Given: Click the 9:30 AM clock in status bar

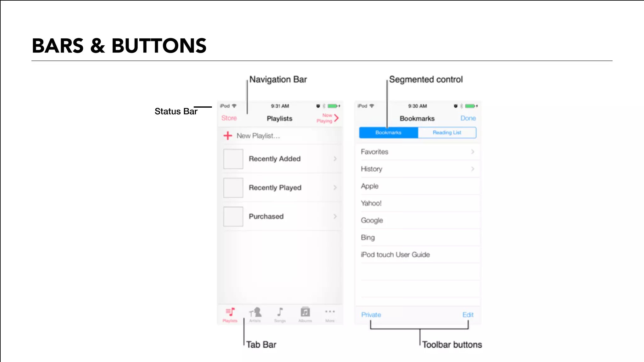Looking at the screenshot, I should pyautogui.click(x=418, y=106).
